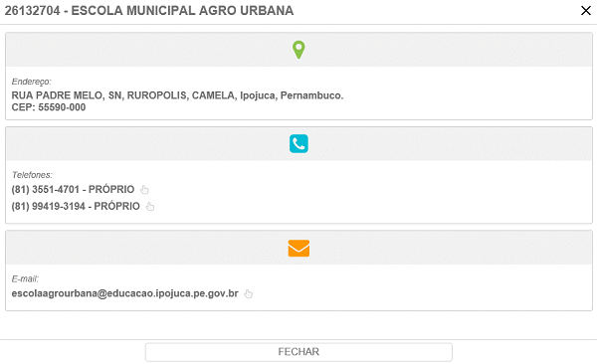Click the green location pin icon
Viewport: 597px width, 364px height.
click(x=298, y=50)
